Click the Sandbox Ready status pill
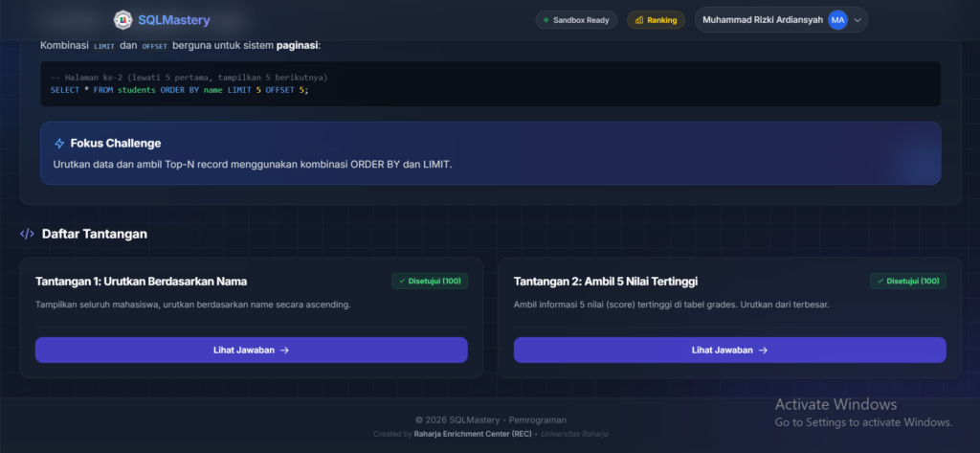The height and width of the screenshot is (453, 980). (x=576, y=20)
